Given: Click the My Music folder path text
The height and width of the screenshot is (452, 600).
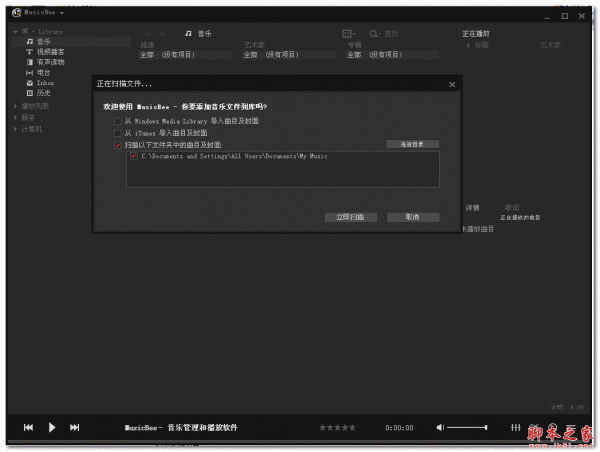Looking at the screenshot, I should tap(234, 156).
